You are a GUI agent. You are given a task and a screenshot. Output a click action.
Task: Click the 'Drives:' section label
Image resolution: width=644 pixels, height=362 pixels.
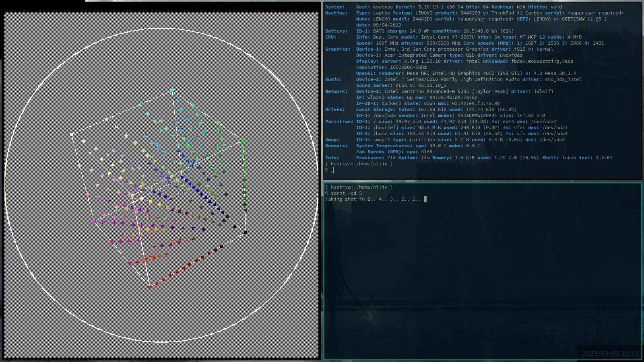click(x=335, y=109)
